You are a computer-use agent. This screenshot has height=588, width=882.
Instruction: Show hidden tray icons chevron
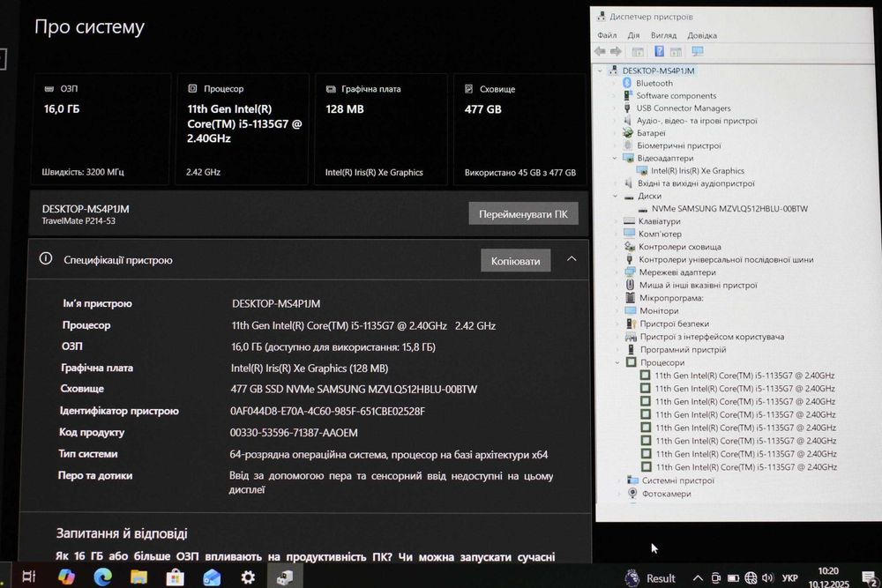698,578
